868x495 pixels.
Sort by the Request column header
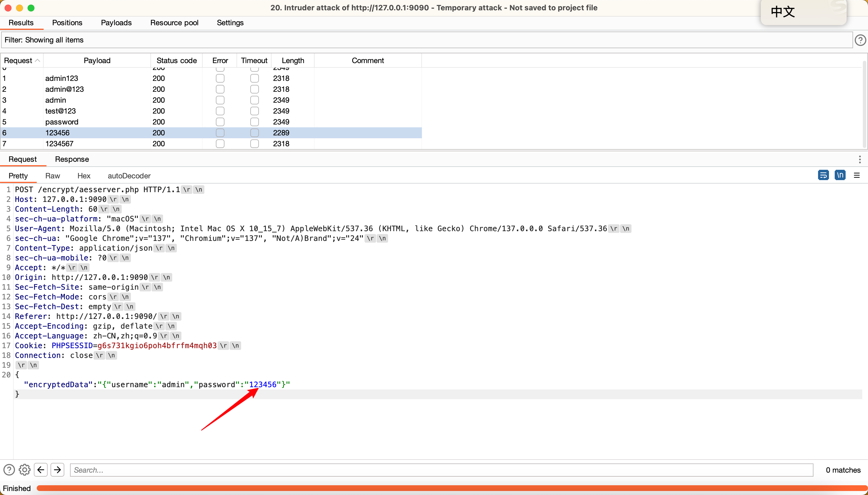pos(22,61)
